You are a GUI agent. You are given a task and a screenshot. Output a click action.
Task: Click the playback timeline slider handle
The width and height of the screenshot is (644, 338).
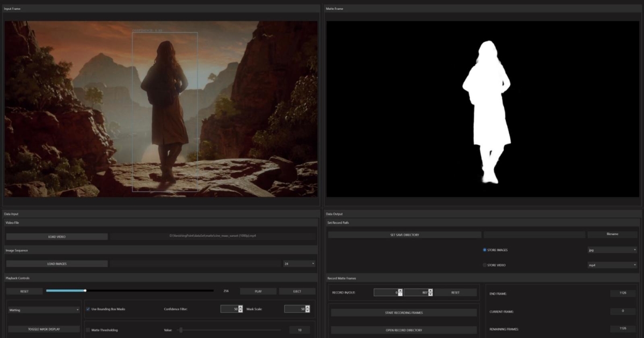(85, 291)
